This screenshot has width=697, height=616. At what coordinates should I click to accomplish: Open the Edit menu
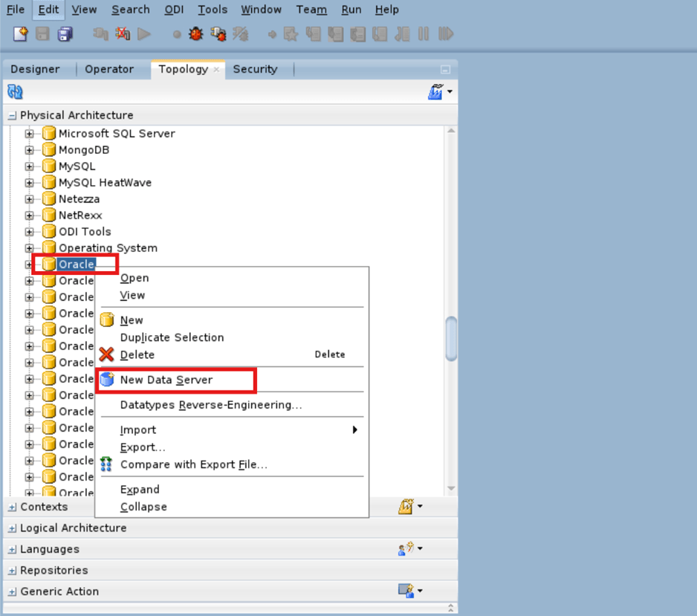coord(48,10)
